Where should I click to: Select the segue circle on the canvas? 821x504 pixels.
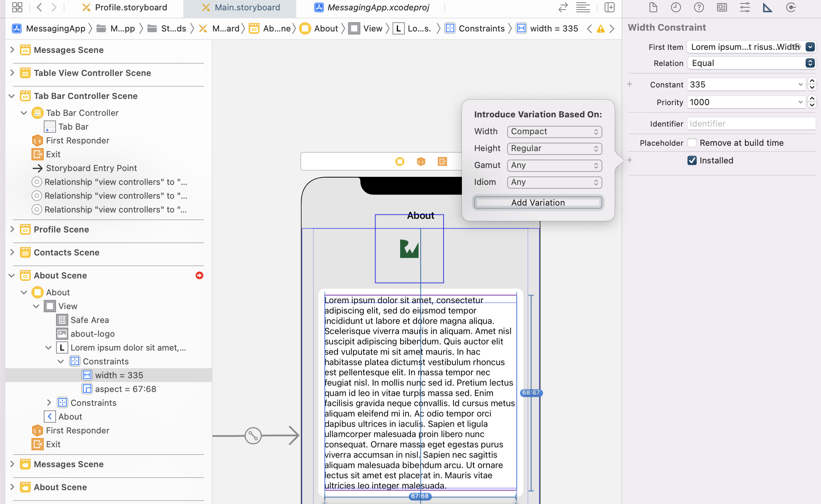click(253, 436)
